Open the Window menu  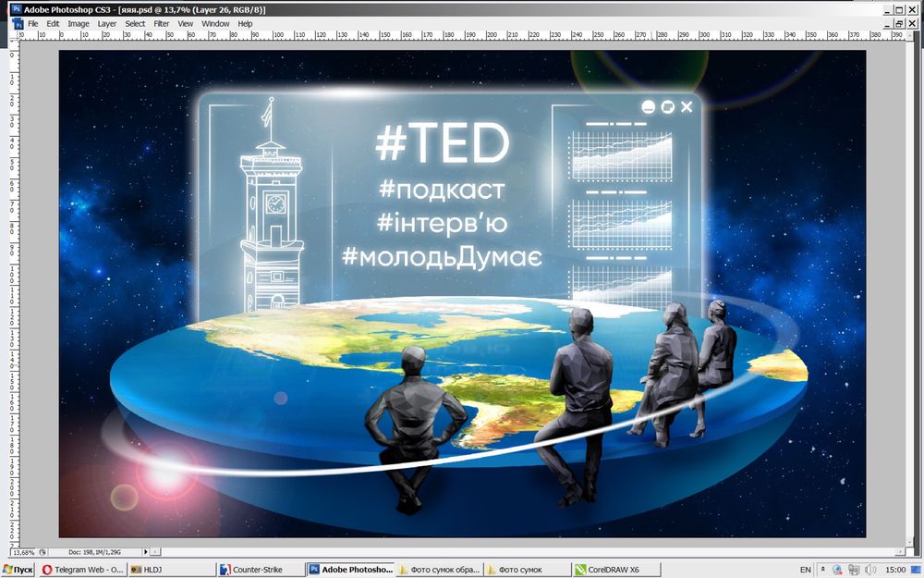[x=215, y=24]
